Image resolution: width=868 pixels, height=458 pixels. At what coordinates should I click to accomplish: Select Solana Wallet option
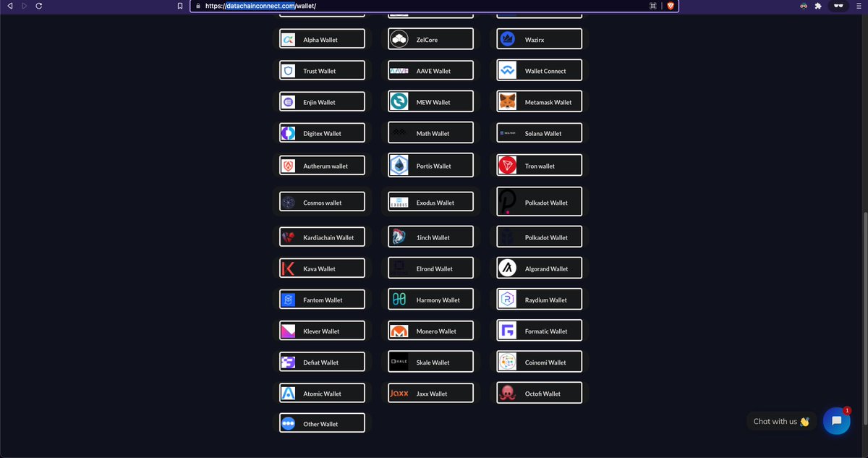point(539,133)
